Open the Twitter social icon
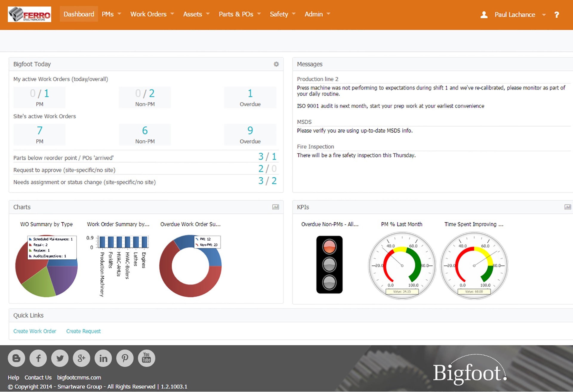This screenshot has width=573, height=392. 60,358
